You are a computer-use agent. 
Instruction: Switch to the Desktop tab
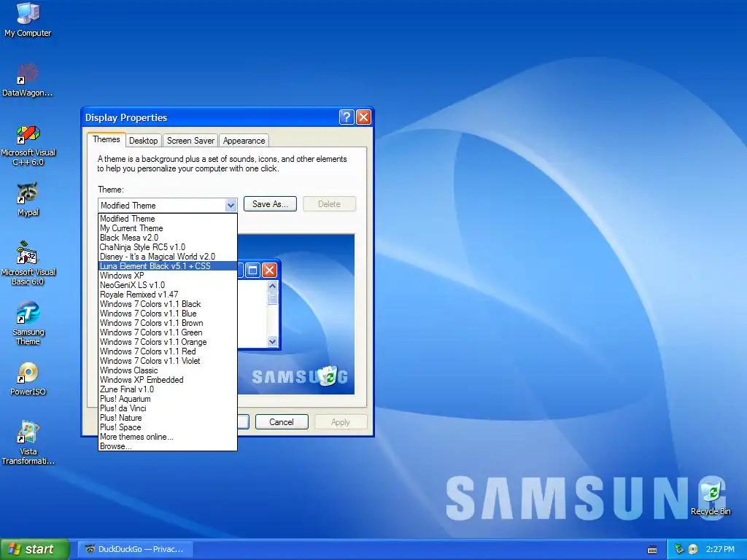tap(144, 141)
